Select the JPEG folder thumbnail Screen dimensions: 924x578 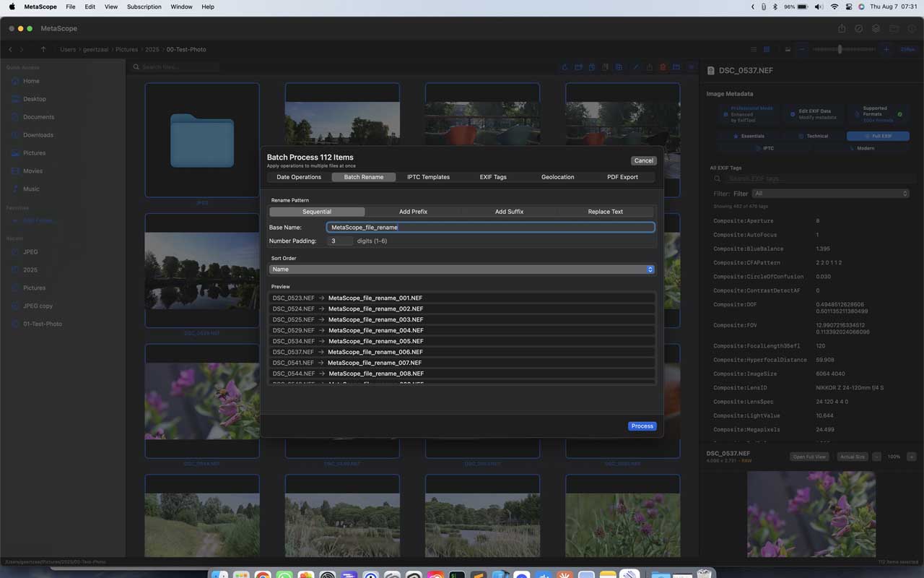tap(202, 140)
